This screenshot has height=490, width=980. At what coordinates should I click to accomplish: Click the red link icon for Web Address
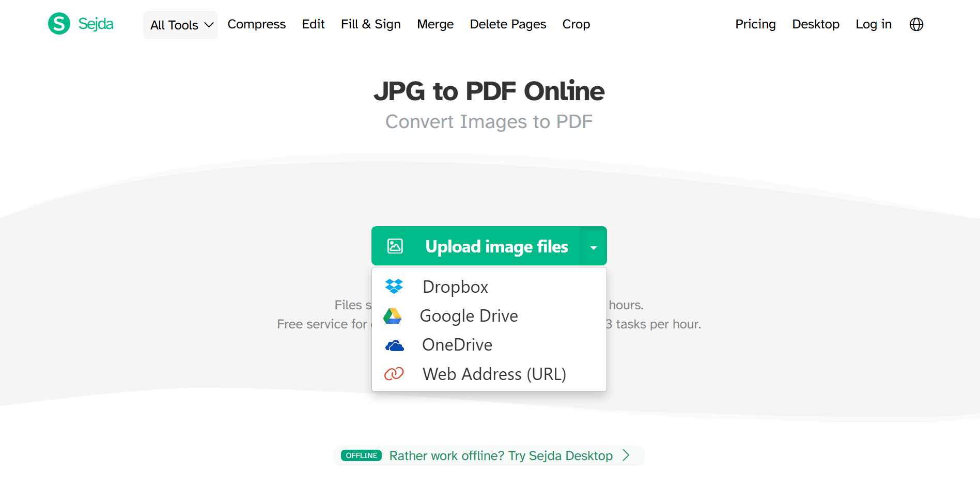[394, 373]
